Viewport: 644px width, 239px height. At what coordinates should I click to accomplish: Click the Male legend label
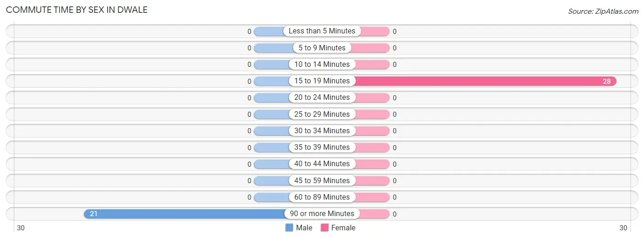coord(304,228)
